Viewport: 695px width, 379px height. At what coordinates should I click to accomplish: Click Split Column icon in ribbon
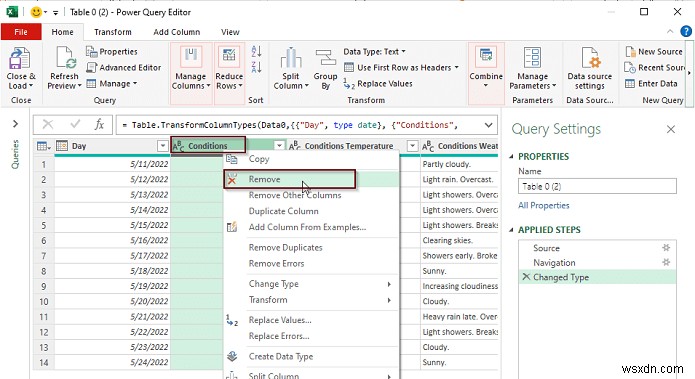pyautogui.click(x=291, y=58)
